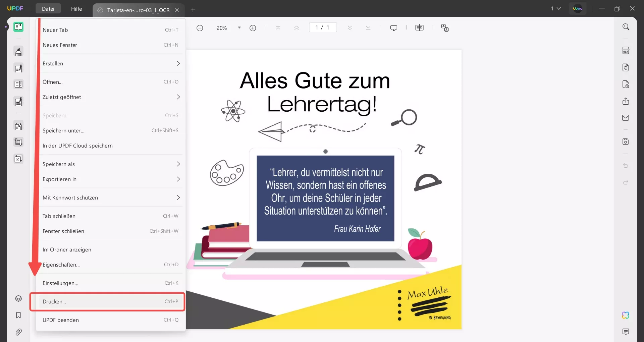Screen dimensions: 644x342
Task: Open the translate tool icon
Action: [445, 28]
